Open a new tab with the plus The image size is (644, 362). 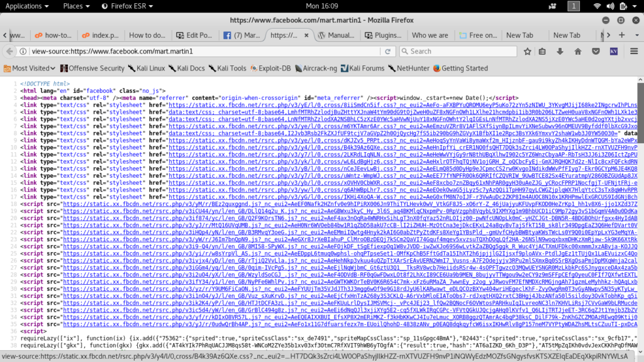tap(621, 35)
